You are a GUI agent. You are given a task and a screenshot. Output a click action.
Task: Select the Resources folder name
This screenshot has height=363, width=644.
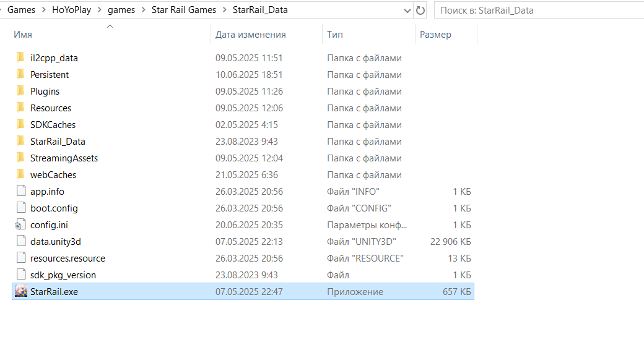pos(51,108)
